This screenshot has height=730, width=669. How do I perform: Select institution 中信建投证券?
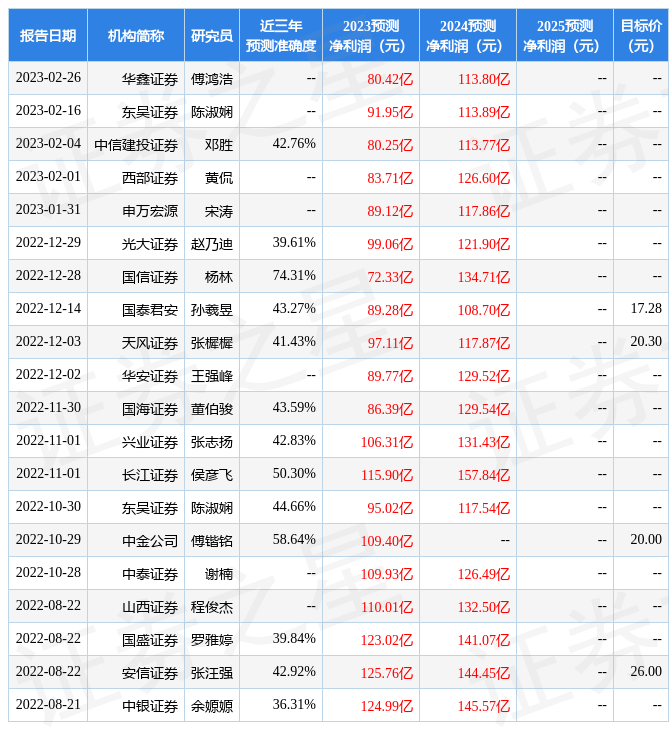click(136, 145)
